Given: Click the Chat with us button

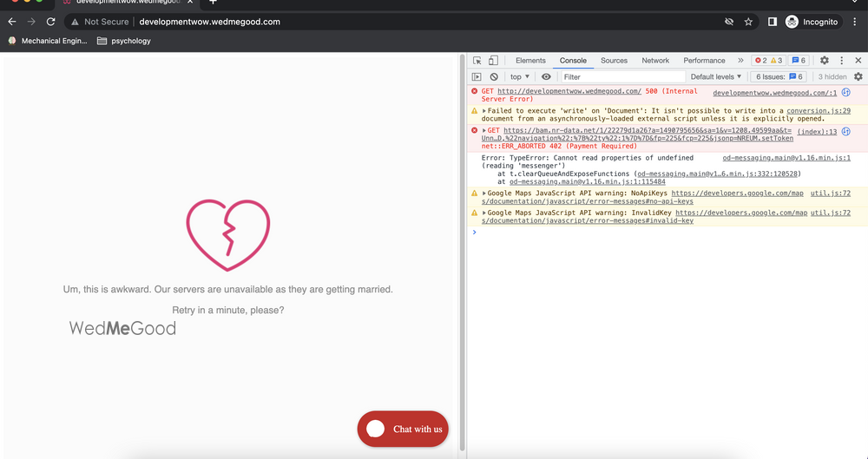Looking at the screenshot, I should [403, 429].
